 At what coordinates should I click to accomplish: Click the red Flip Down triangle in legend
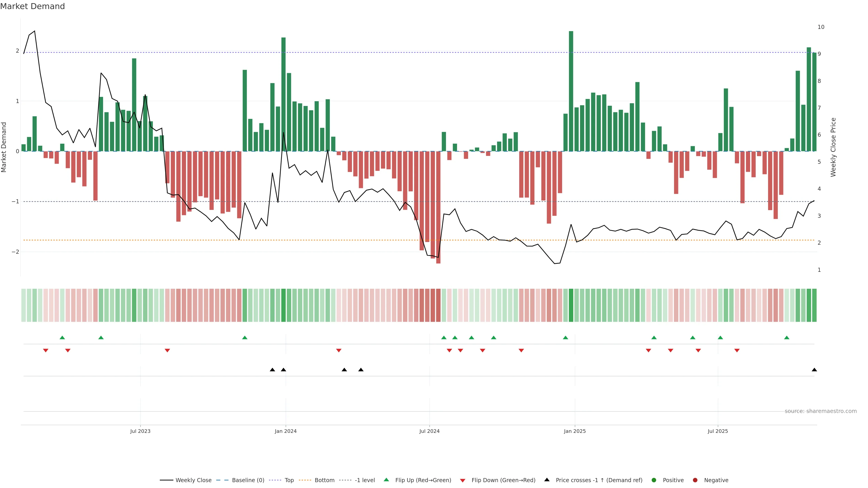coord(463,480)
